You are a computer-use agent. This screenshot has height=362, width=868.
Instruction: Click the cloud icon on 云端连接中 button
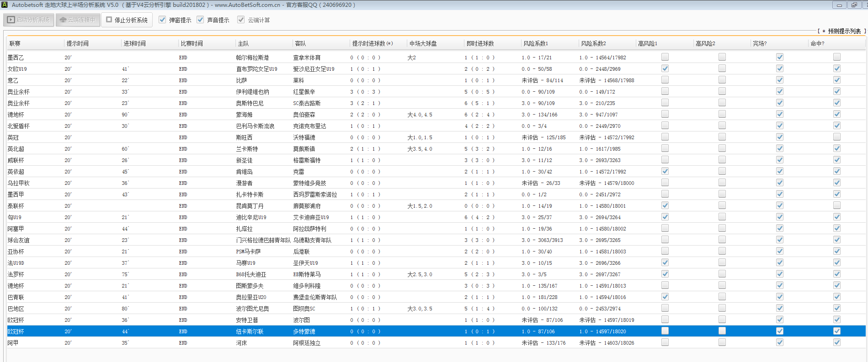(x=63, y=20)
